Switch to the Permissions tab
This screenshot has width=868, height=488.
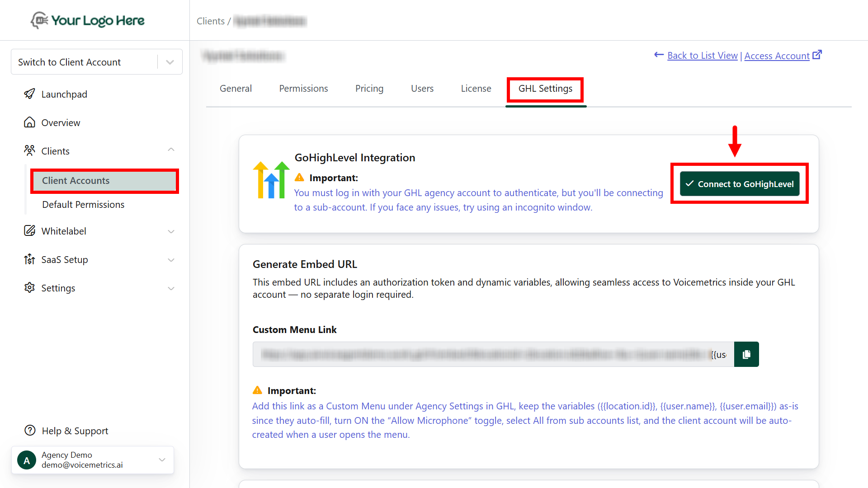pyautogui.click(x=303, y=89)
